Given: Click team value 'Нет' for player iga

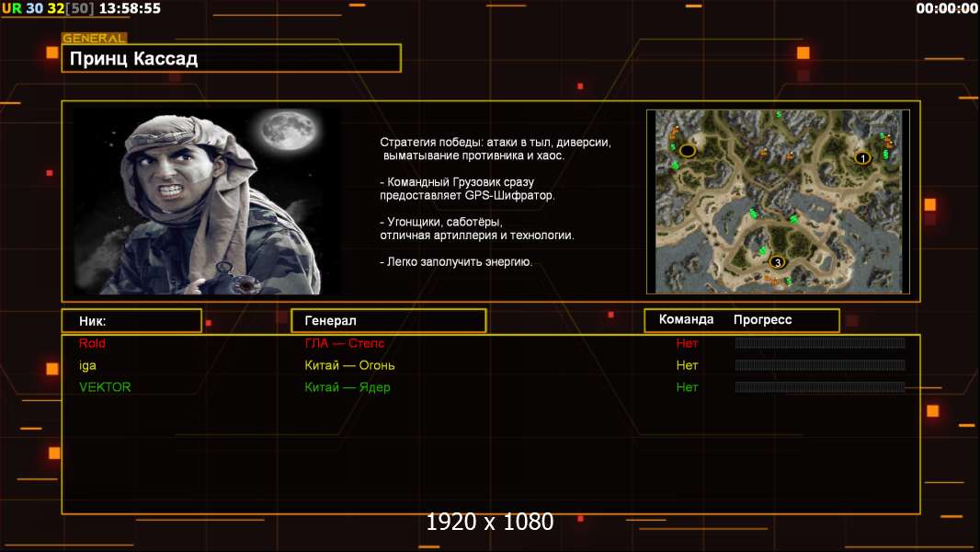Looking at the screenshot, I should (x=687, y=365).
